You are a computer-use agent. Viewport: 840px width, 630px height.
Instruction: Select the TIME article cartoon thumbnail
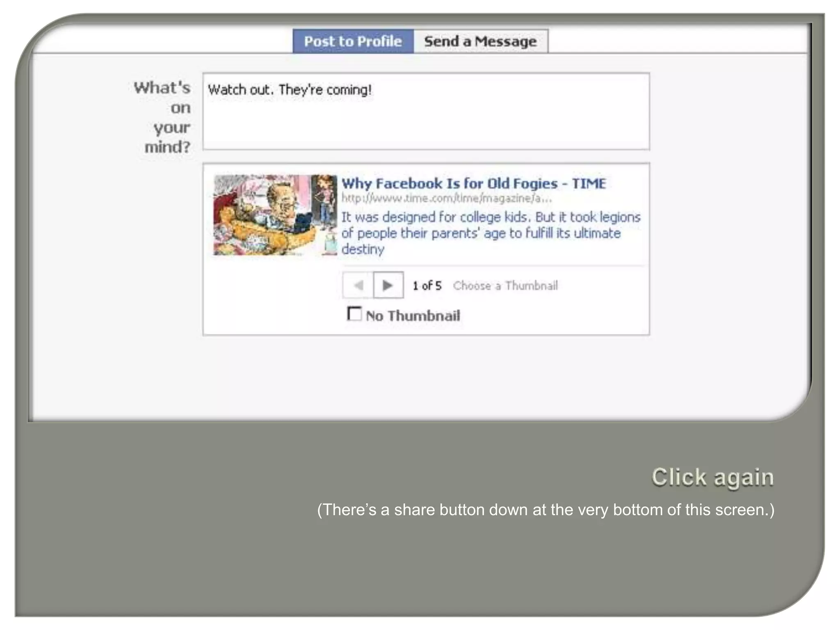[x=275, y=215]
